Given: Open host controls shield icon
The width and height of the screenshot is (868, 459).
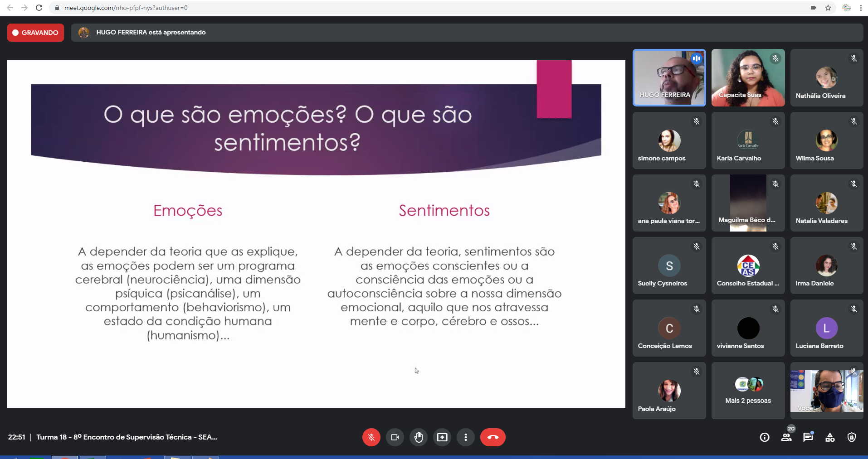Looking at the screenshot, I should tap(852, 437).
